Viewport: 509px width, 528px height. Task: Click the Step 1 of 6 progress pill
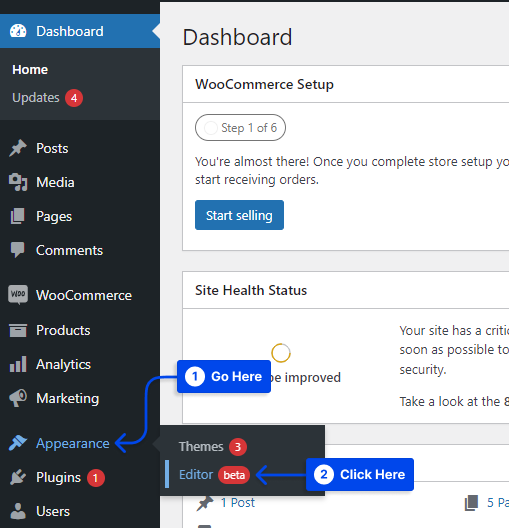coord(240,128)
